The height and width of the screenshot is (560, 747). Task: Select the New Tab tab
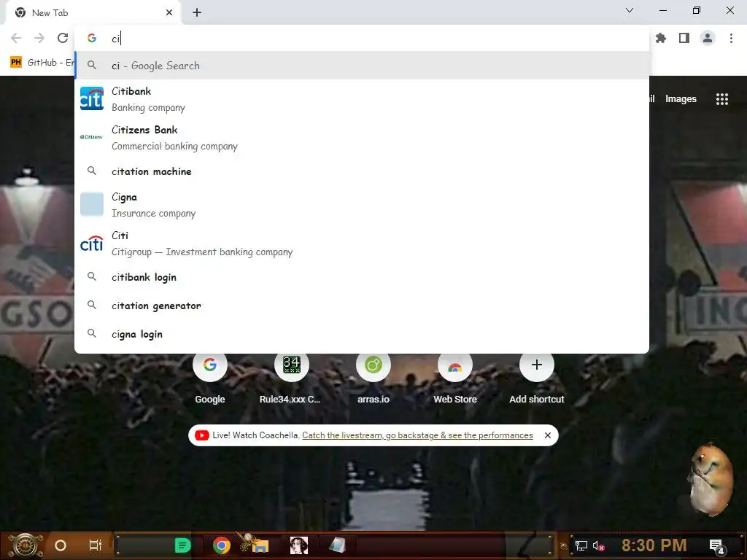93,13
